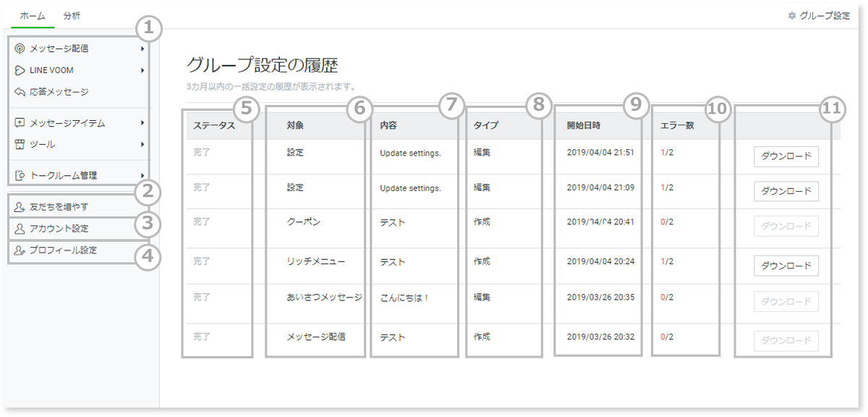This screenshot has width=868, height=417.
Task: Select the ホーム tab
Action: 33,15
